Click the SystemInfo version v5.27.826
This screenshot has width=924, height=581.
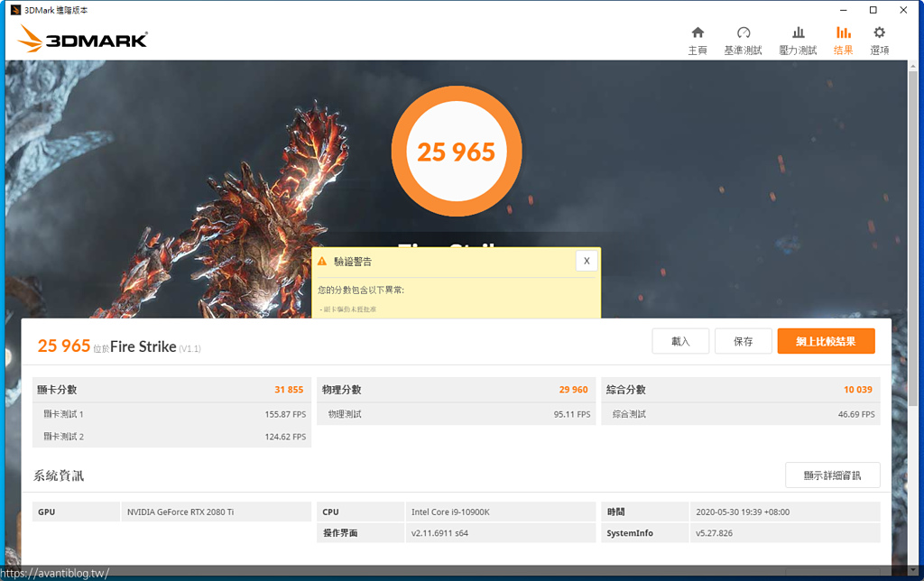(715, 533)
